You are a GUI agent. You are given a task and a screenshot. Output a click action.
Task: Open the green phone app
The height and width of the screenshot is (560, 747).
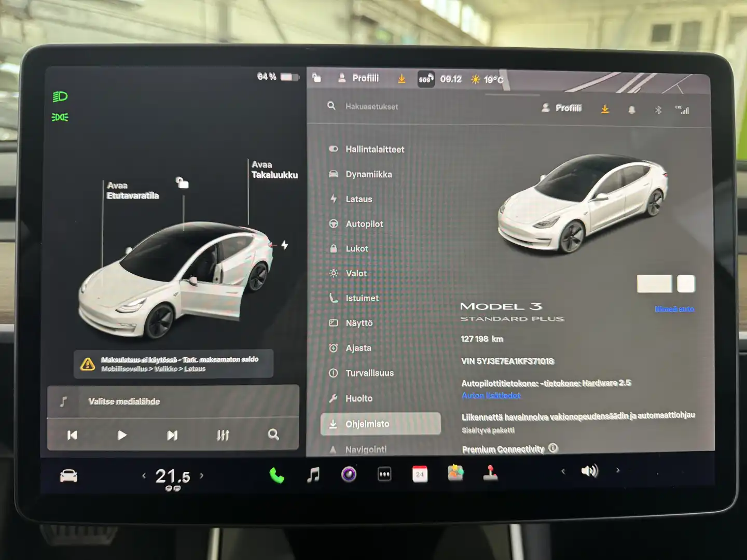coord(277,475)
